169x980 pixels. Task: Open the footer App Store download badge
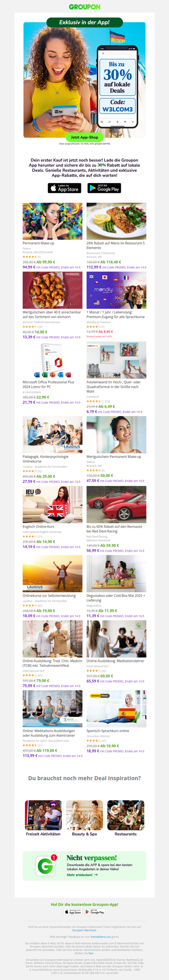(x=73, y=912)
